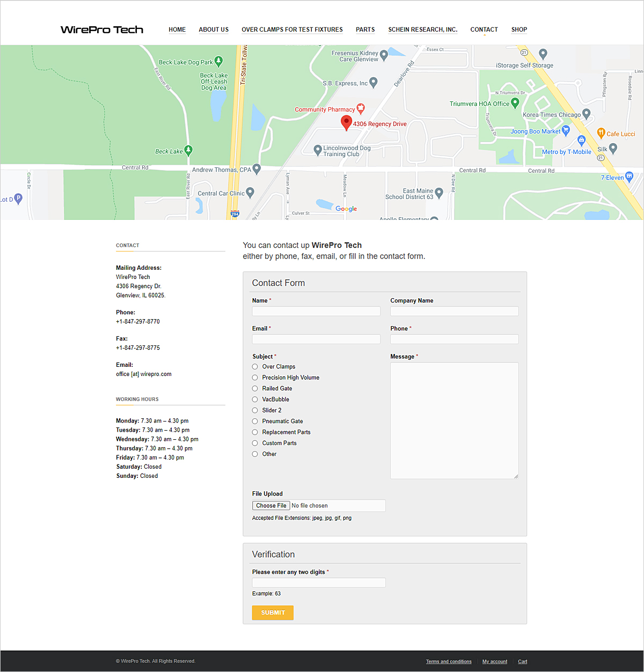Viewport: 644px width, 672px height.
Task: Choose Custom Parts as subject
Action: coord(255,443)
